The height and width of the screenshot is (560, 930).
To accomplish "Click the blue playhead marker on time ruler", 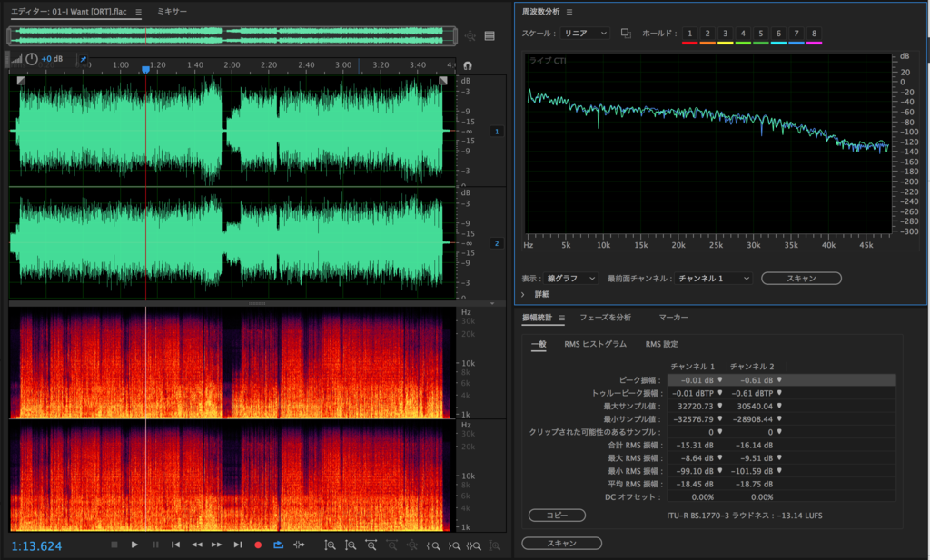I will [x=145, y=69].
